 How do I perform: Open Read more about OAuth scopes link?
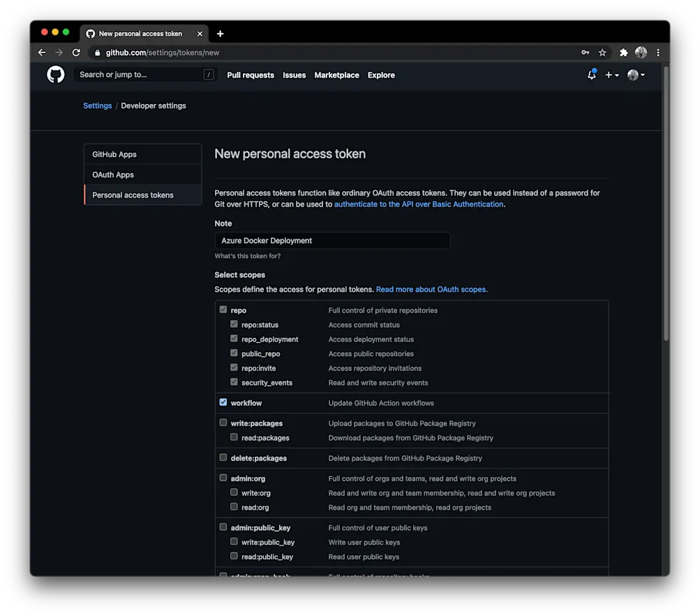point(431,290)
